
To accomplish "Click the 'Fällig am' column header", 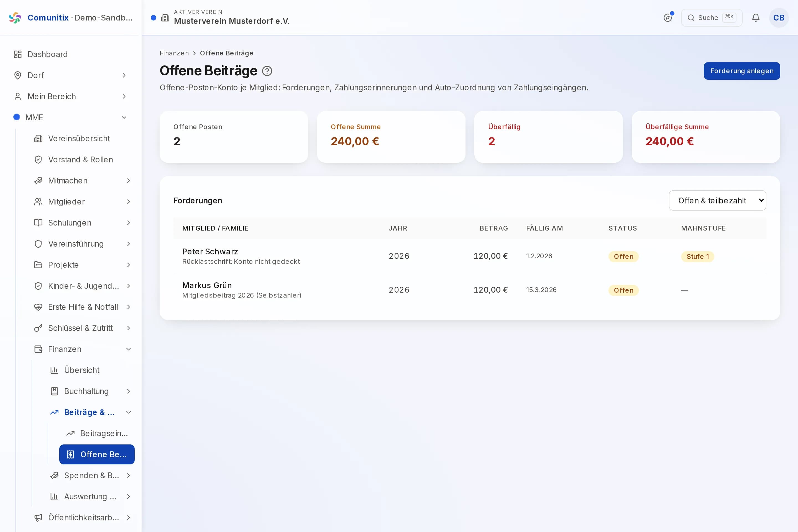I will pos(544,228).
